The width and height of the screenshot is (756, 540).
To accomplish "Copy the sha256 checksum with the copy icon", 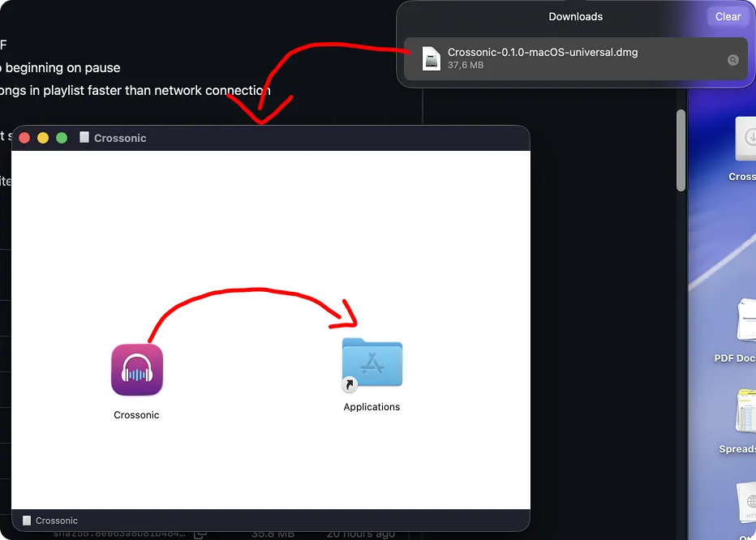I will point(199,534).
